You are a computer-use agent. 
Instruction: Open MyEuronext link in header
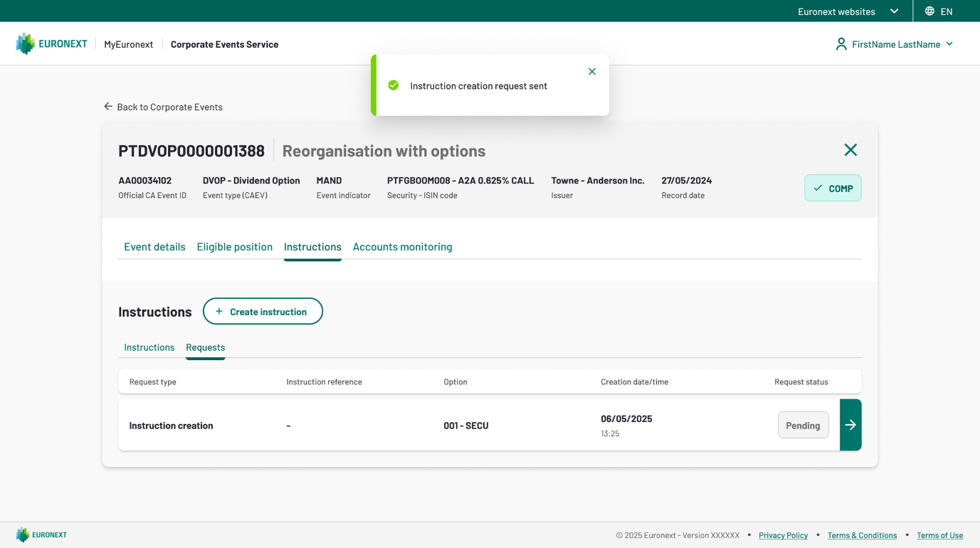[x=129, y=44]
